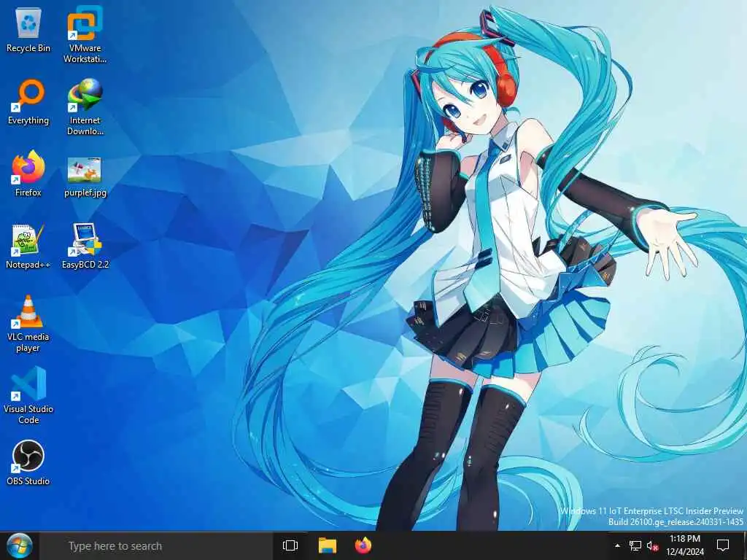The height and width of the screenshot is (560, 747).
Task: Open the muted volume tray icon
Action: point(652,545)
